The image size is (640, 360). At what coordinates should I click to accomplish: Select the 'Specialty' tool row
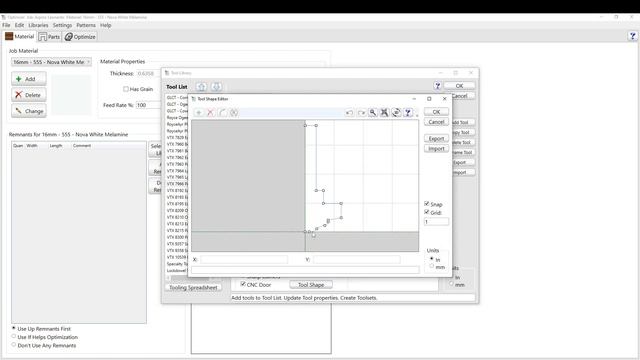(177, 264)
